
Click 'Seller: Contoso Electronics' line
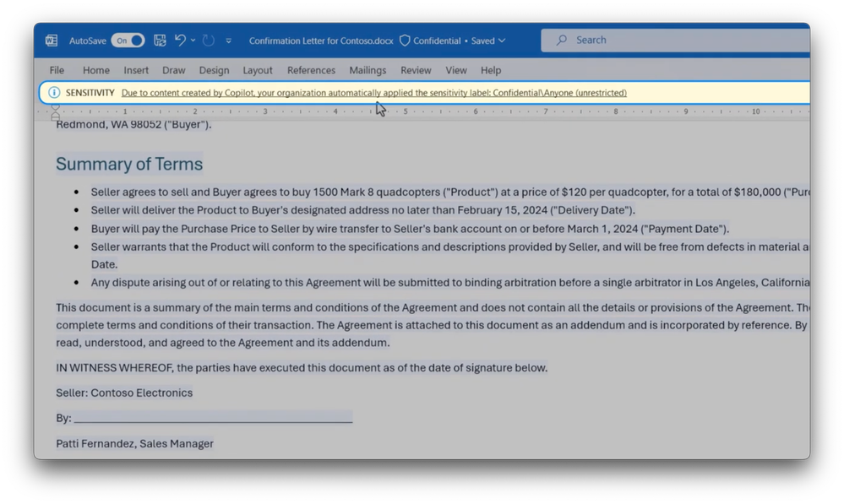coord(124,393)
